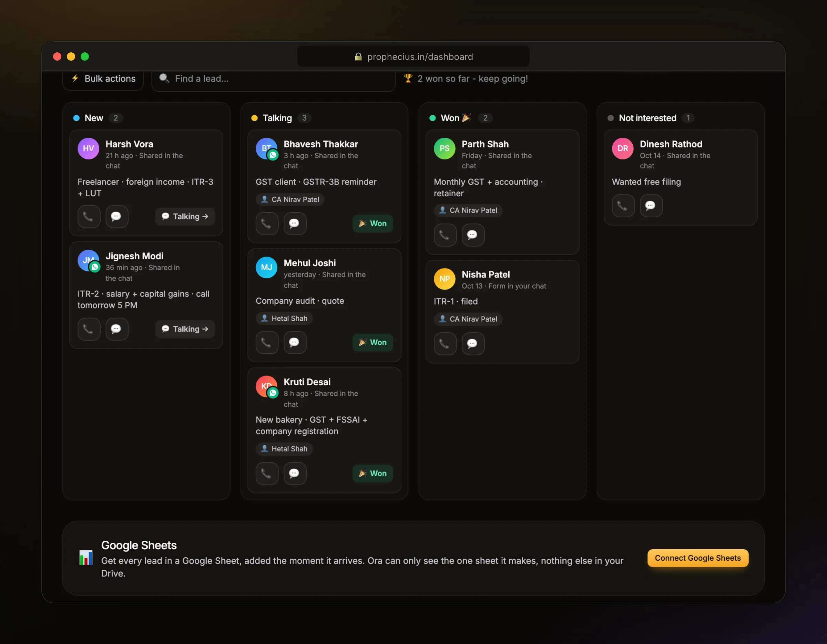Open chat with Harsh Vora

(x=116, y=216)
